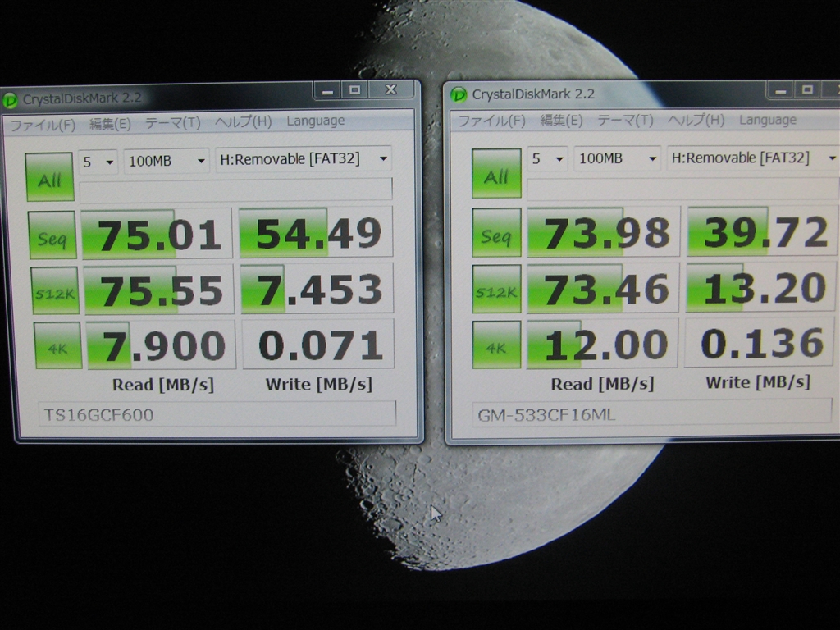This screenshot has height=630, width=840.
Task: Run All tests in left window
Action: 49,177
